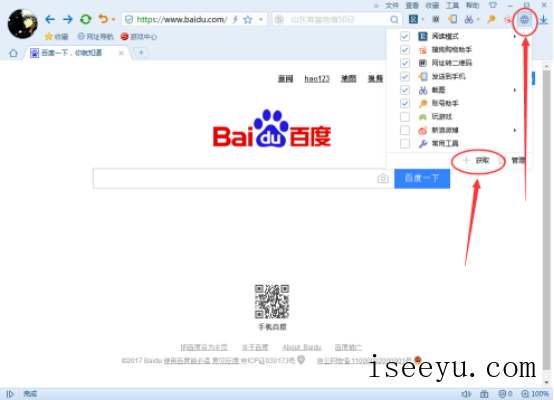This screenshot has width=554, height=400.
Task: Click the lightning speed-mode icon in address bar
Action: pyautogui.click(x=235, y=19)
